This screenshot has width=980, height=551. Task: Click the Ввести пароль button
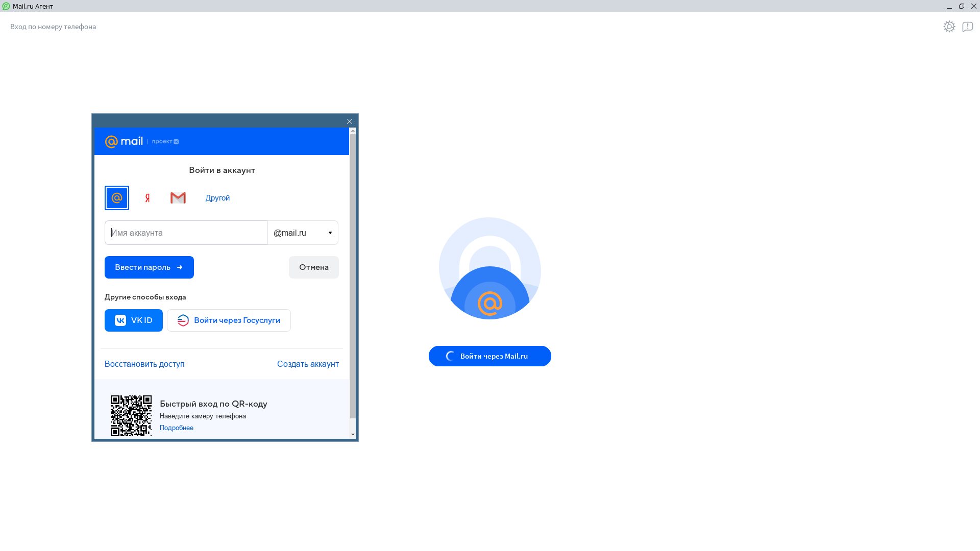(149, 267)
